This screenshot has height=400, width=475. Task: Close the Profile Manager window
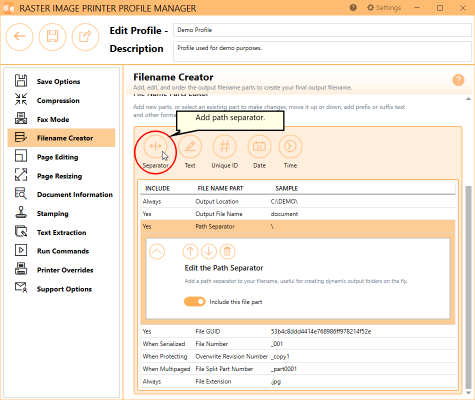point(463,8)
